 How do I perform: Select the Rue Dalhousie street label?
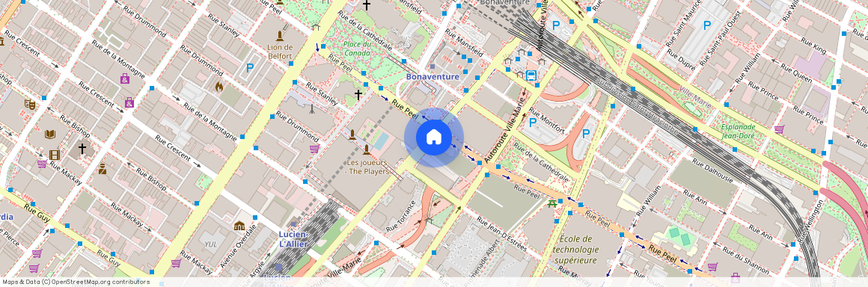click(712, 171)
